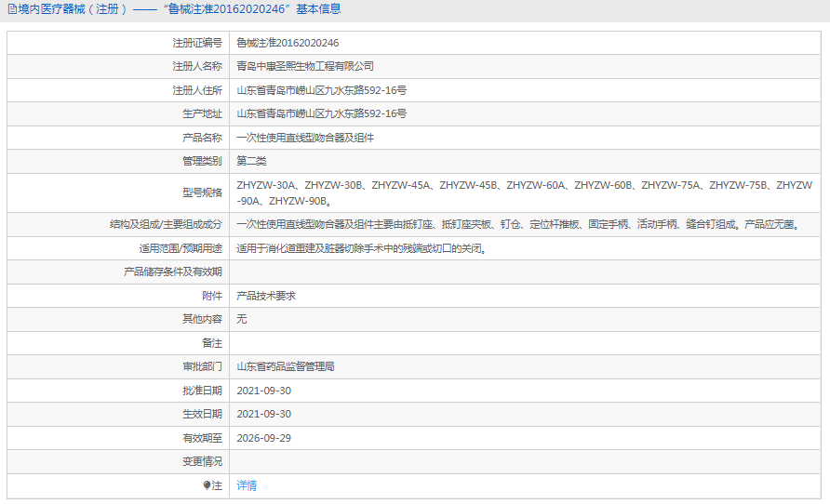Click the document icon beside the page title
Screen dimensions: 830x504
pyautogui.click(x=12, y=9)
